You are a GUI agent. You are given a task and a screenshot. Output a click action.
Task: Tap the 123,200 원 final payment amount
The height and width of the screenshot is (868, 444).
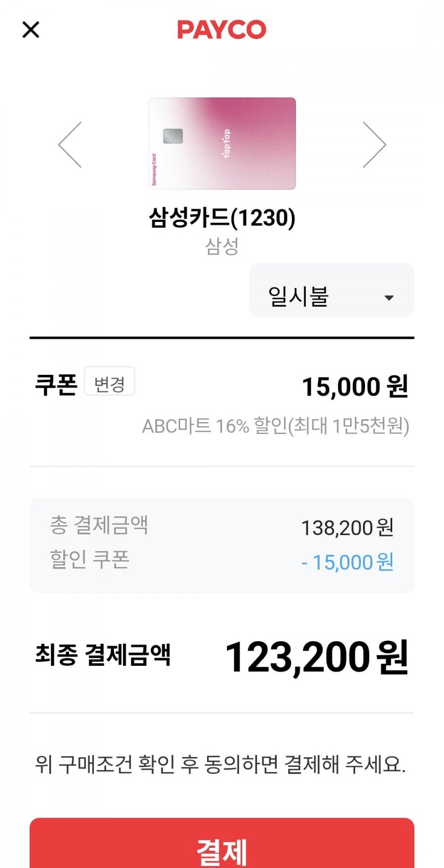pyautogui.click(x=316, y=657)
